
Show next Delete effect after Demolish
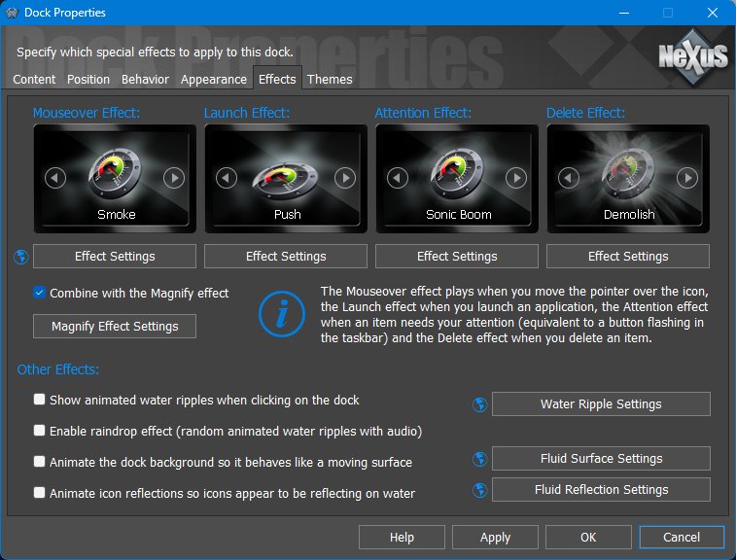[x=687, y=178]
